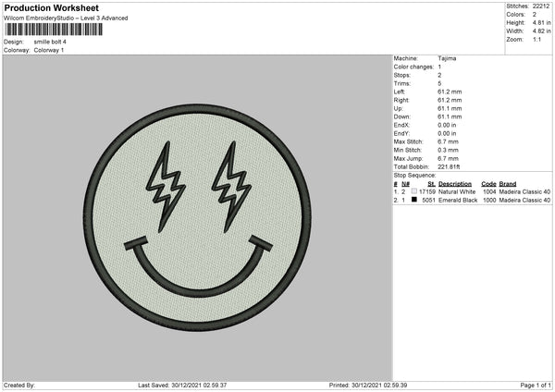Click the 'Stop Sequence:' heading
The width and height of the screenshot is (555, 392).
(414, 175)
